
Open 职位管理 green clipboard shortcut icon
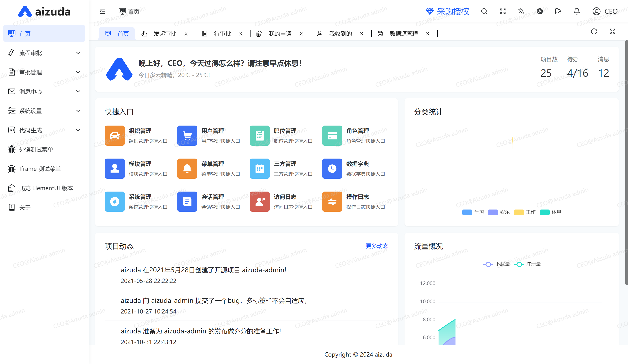260,135
